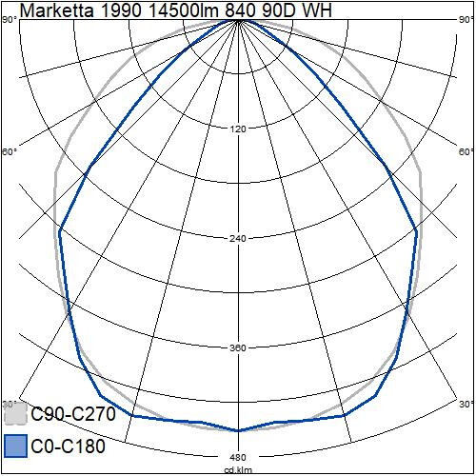Click the right 30° angle label
Image resolution: width=476 pixels, height=476 pixels.
466,404
